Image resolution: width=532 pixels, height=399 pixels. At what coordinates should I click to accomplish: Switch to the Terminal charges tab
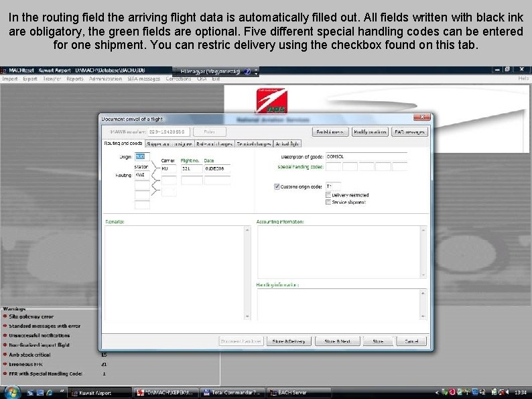[254, 144]
